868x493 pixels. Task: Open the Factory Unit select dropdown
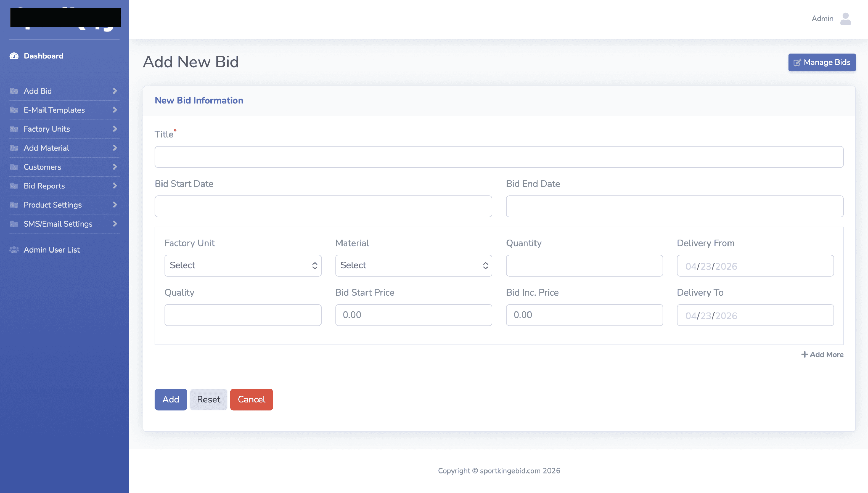pos(242,266)
